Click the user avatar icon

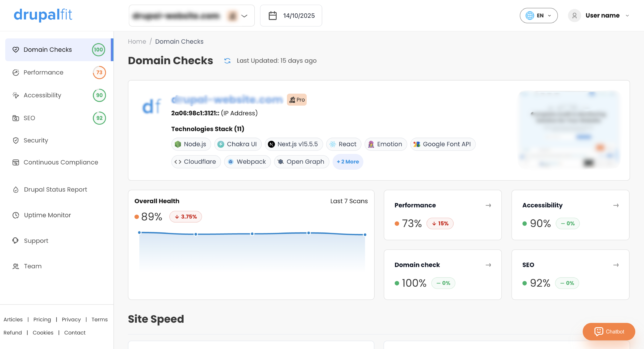[x=574, y=15]
